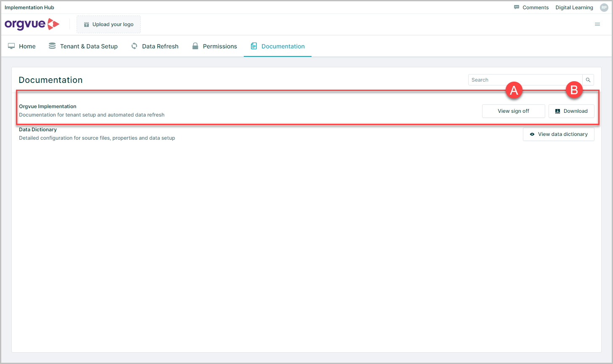Screen dimensions: 613x364
Task: Download the Orgvue Implementation documentation
Action: click(571, 111)
